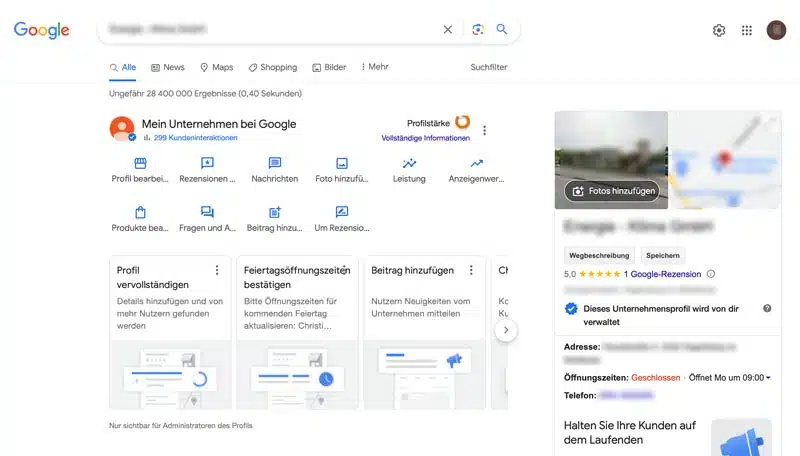
Task: Open the Google account avatar
Action: pos(776,30)
